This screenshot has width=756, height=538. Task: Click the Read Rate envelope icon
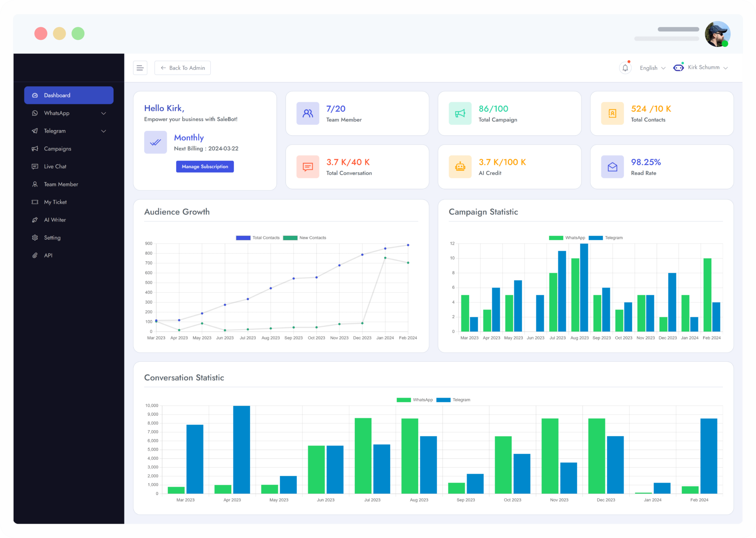coord(612,167)
